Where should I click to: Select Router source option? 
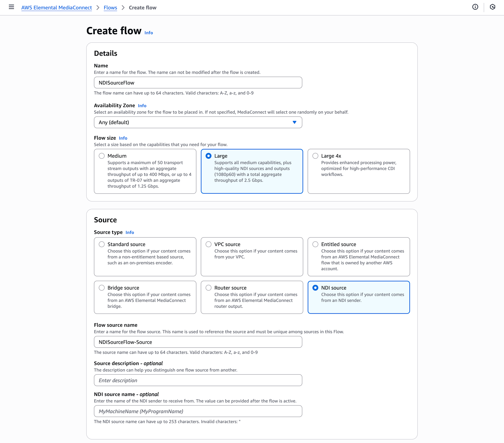point(209,288)
